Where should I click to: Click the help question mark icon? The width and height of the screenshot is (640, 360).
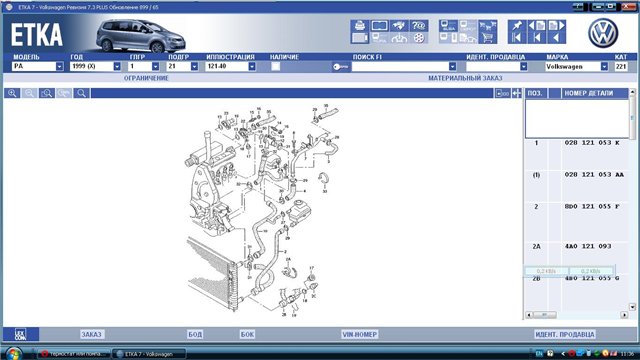coord(418,25)
